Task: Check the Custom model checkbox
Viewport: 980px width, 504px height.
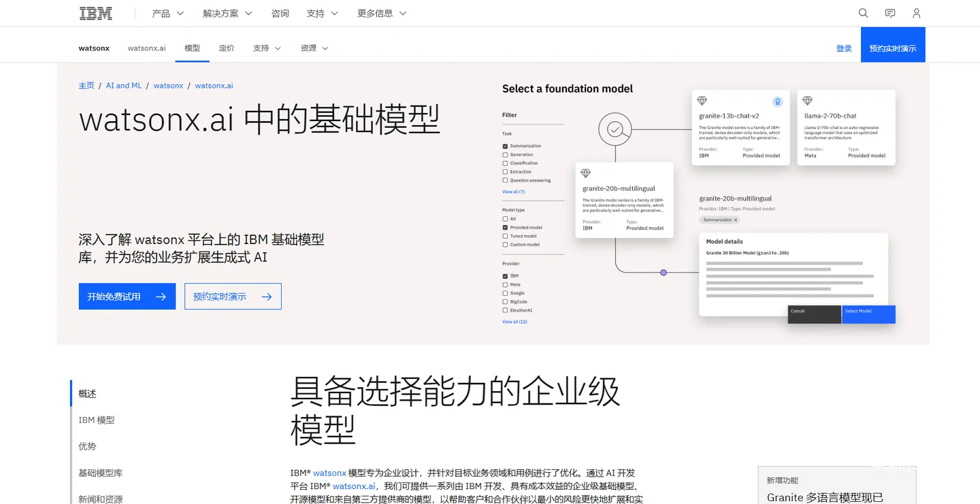Action: [x=505, y=245]
